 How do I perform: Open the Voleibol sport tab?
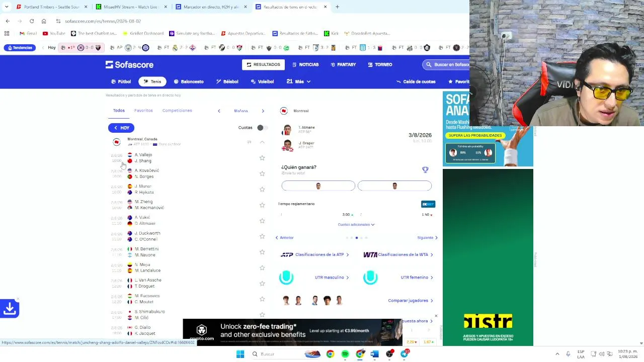click(x=262, y=81)
